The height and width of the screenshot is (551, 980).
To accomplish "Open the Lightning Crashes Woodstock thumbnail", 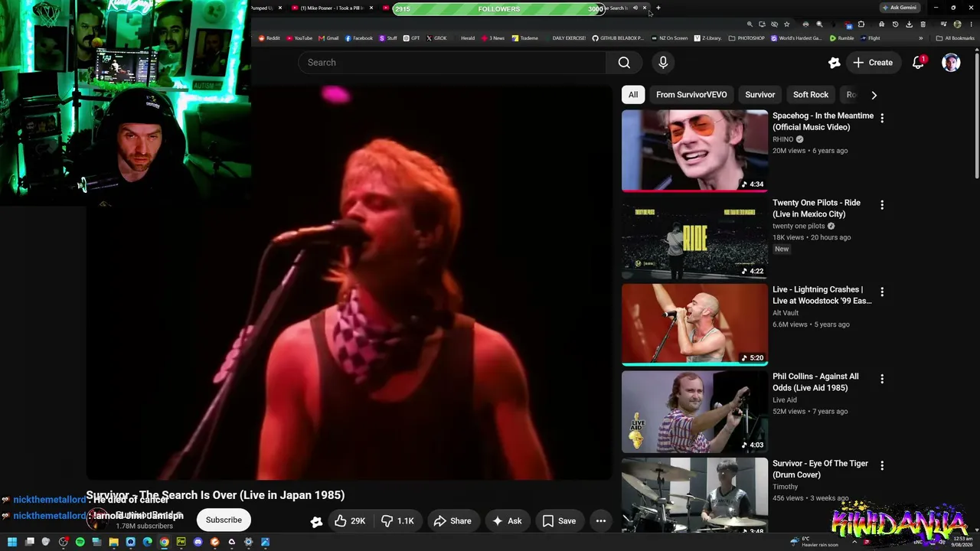I will click(x=694, y=324).
